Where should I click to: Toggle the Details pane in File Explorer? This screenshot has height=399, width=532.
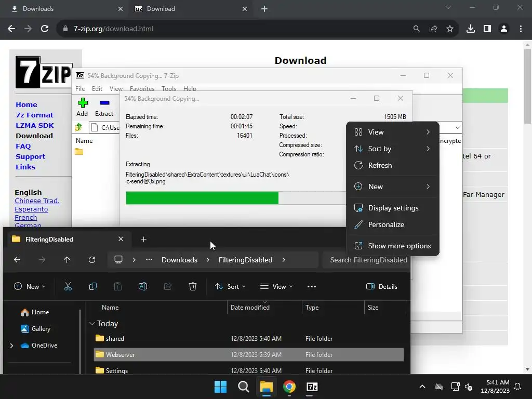[x=382, y=286]
